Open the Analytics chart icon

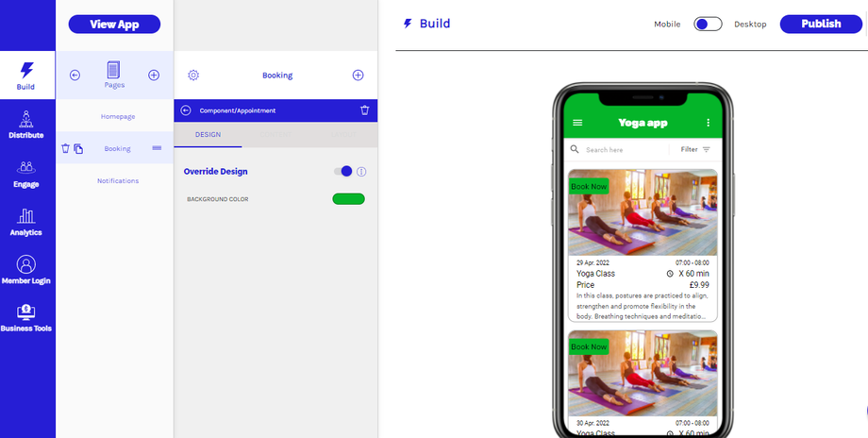tap(26, 216)
